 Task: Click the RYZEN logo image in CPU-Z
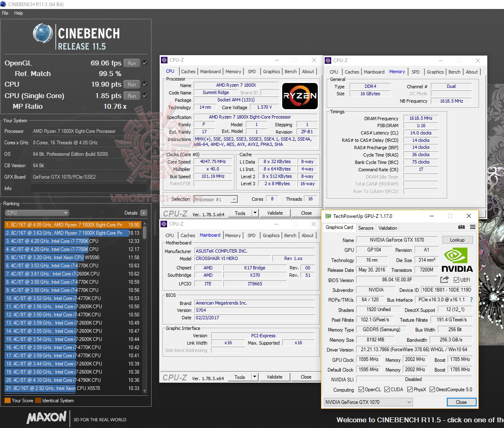click(300, 96)
